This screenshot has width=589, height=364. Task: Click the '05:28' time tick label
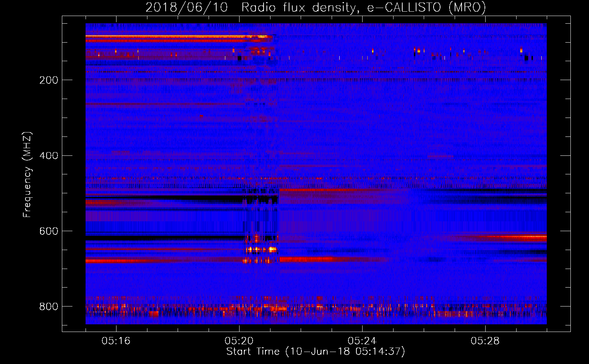(485, 341)
